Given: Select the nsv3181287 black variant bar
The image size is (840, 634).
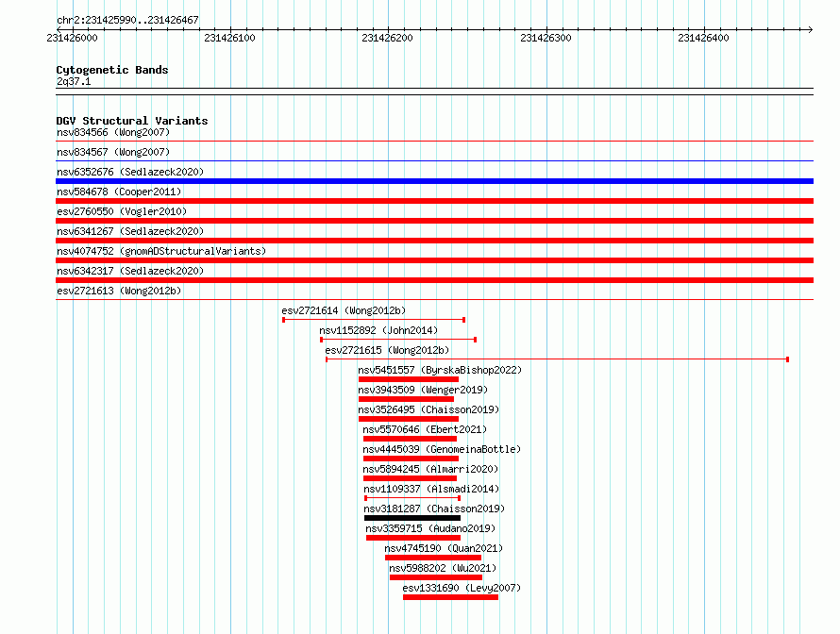Looking at the screenshot, I should (412, 518).
